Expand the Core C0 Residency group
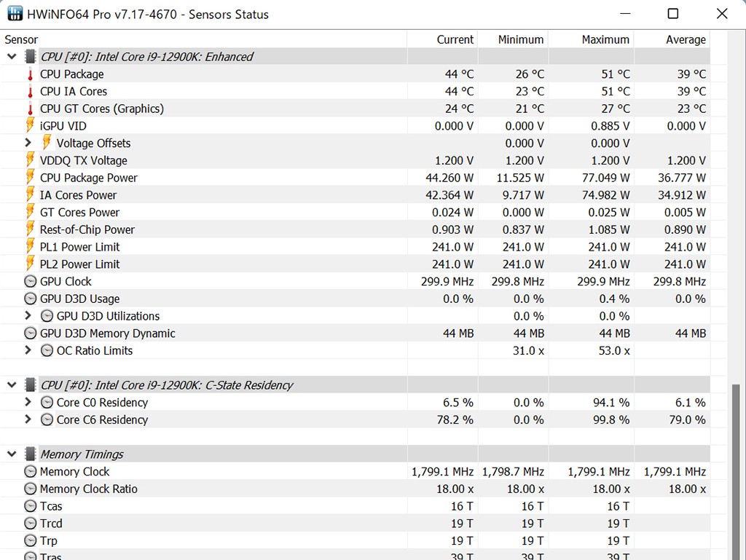Viewport: 746px width, 560px height. point(28,403)
